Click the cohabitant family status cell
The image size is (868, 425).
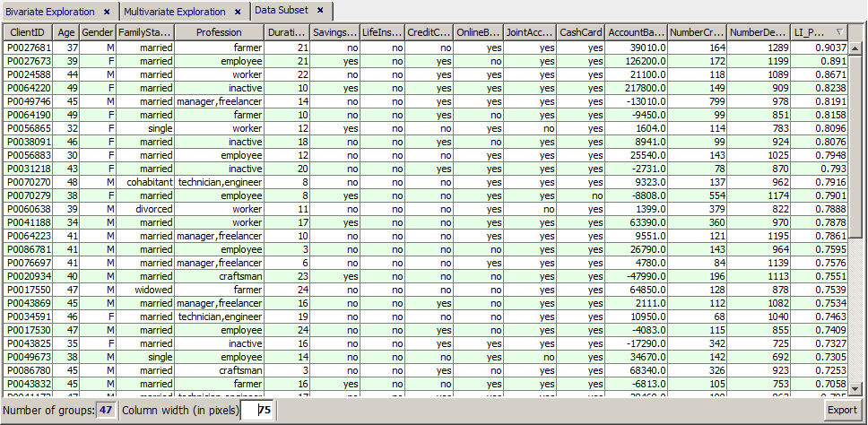pyautogui.click(x=145, y=182)
